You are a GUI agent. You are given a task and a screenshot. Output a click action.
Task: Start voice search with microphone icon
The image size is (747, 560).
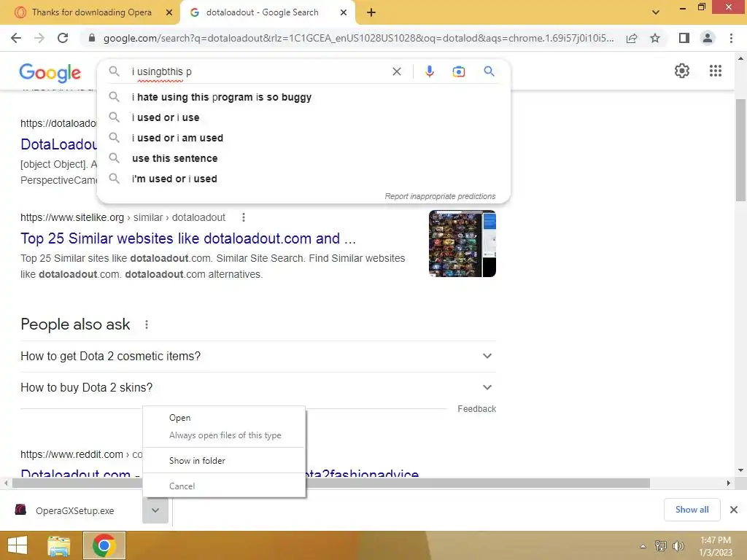point(429,71)
